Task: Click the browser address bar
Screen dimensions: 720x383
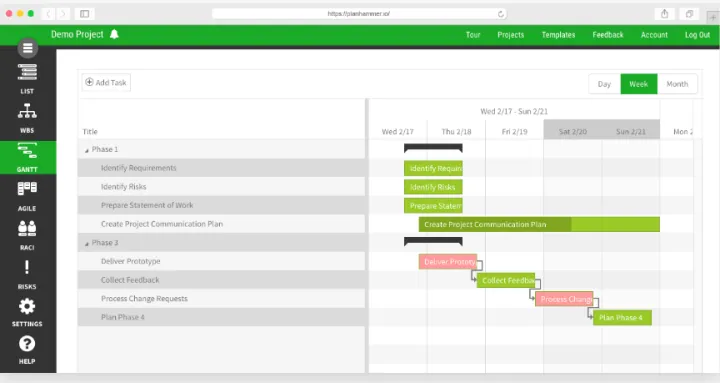Action: [x=359, y=14]
